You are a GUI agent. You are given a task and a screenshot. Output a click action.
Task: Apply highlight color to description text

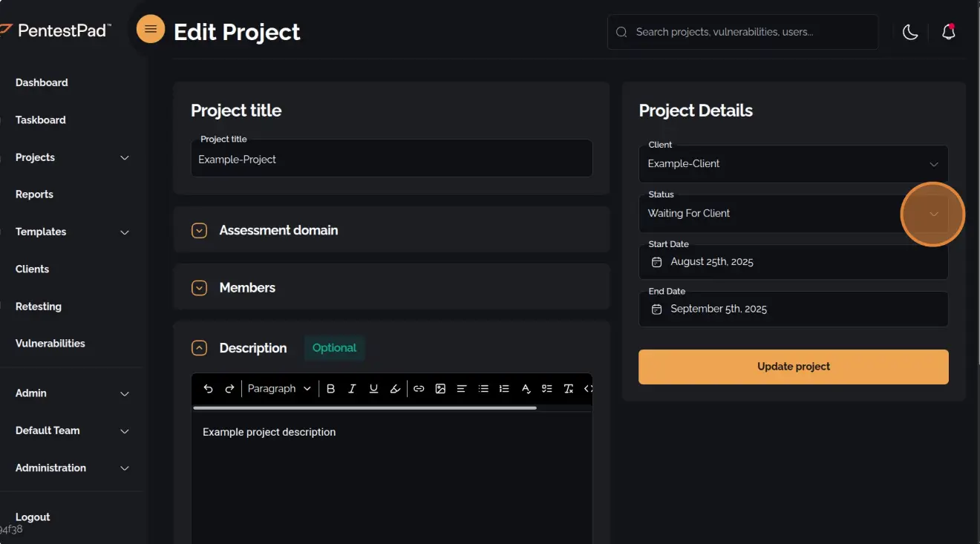click(395, 388)
